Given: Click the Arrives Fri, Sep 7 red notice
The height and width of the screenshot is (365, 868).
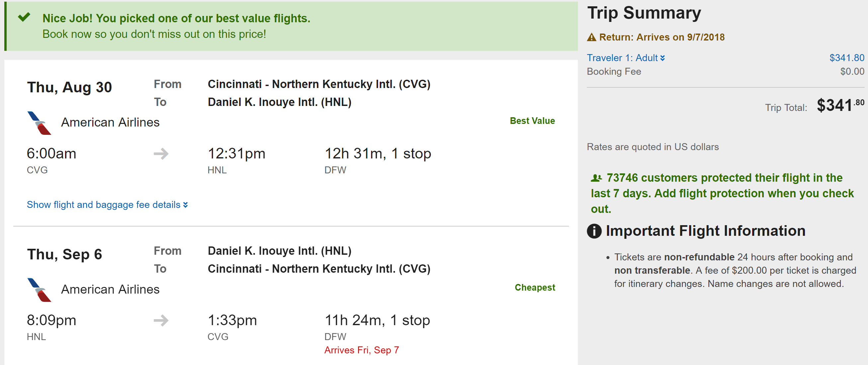Looking at the screenshot, I should tap(361, 350).
